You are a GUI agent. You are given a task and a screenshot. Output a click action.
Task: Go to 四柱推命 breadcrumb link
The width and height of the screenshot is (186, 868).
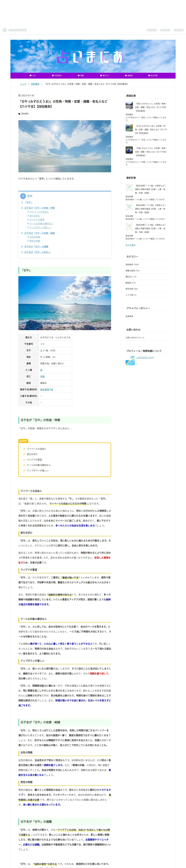tap(35, 84)
